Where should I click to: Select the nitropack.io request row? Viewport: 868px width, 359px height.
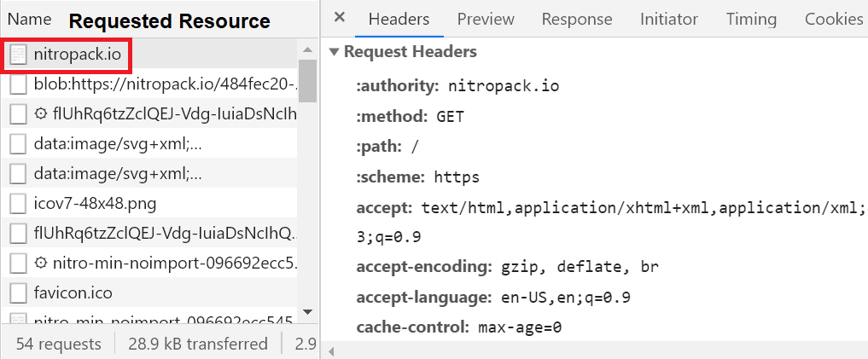coord(149,55)
